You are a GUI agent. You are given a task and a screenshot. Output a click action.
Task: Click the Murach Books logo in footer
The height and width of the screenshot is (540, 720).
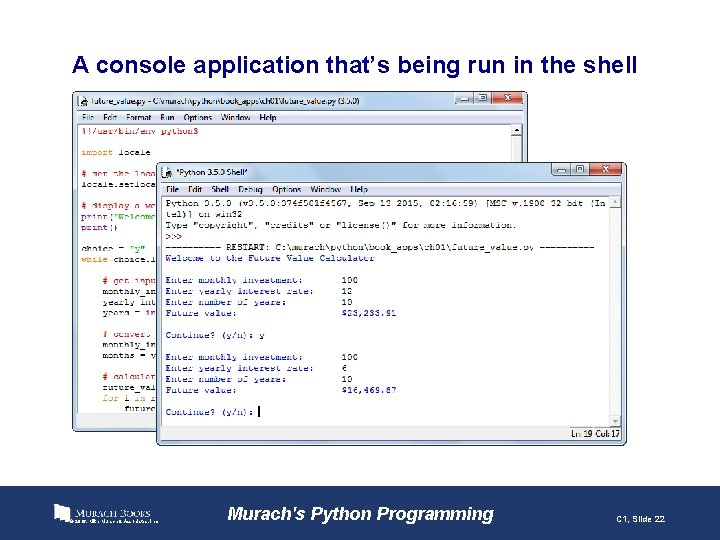click(x=106, y=514)
